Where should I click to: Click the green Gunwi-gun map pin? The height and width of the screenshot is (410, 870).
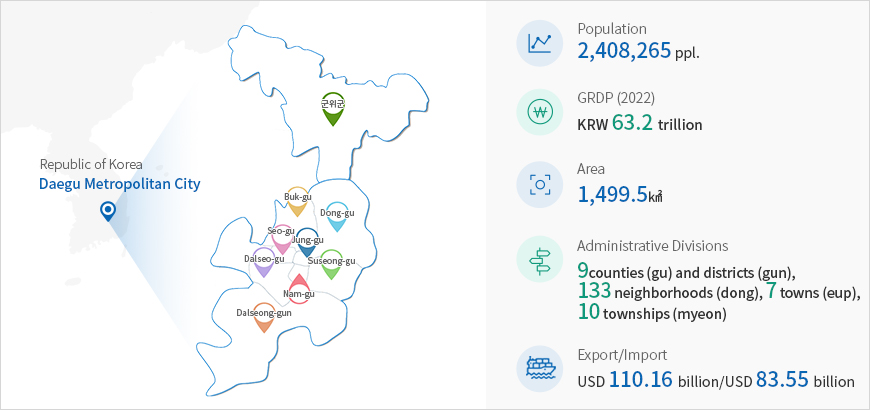point(332,109)
